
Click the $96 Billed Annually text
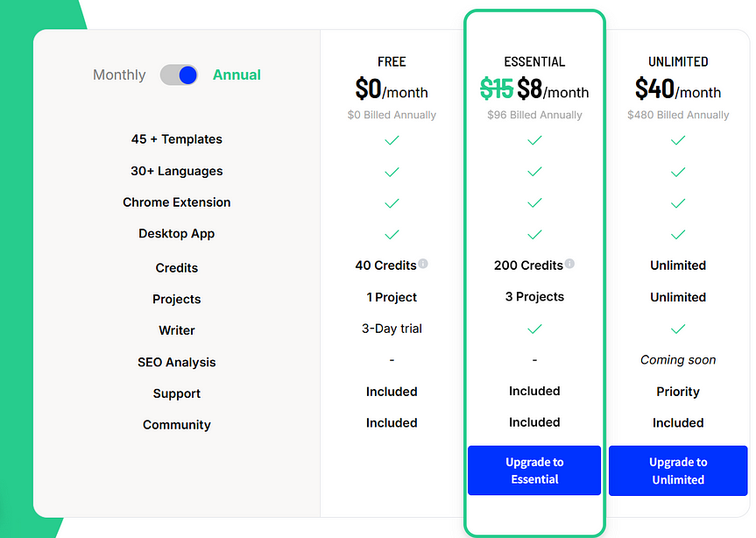pos(534,115)
